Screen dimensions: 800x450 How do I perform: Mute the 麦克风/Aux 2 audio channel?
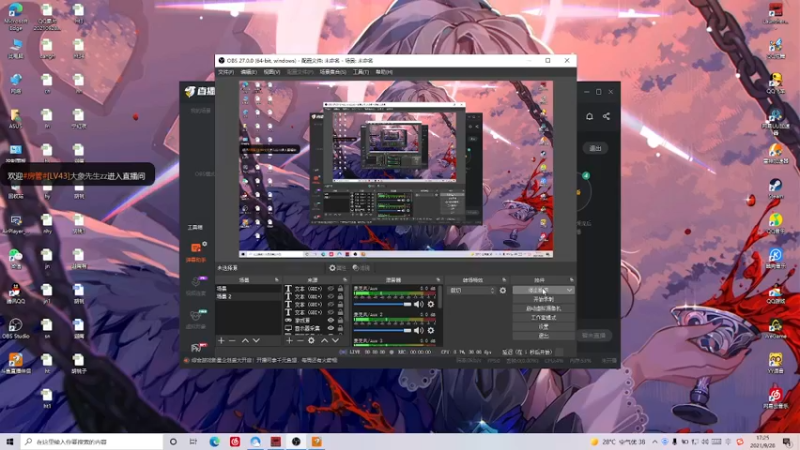coord(418,331)
